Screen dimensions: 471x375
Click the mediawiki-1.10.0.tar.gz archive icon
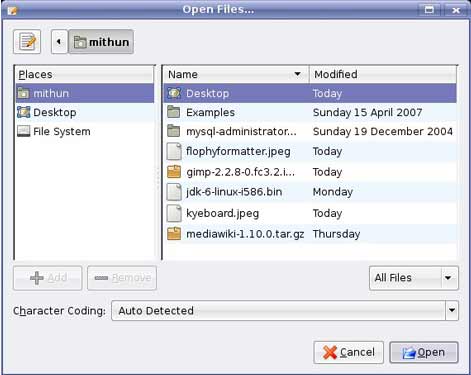pyautogui.click(x=174, y=234)
